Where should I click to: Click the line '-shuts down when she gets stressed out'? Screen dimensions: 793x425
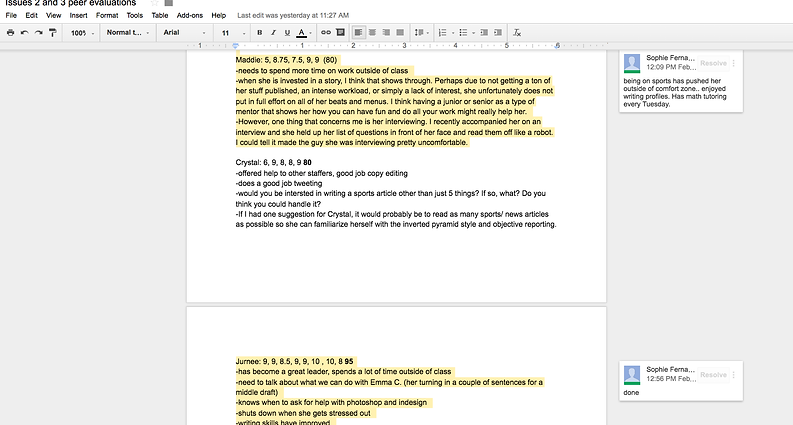coord(303,413)
